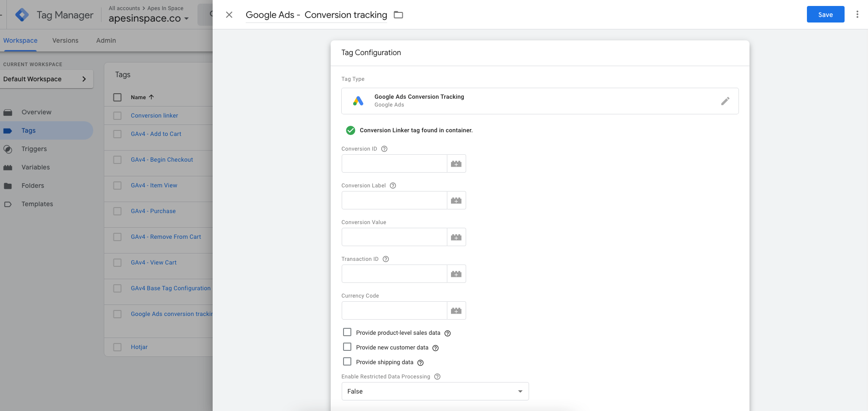
Task: Tick the Hotjar row checkbox
Action: (x=118, y=347)
